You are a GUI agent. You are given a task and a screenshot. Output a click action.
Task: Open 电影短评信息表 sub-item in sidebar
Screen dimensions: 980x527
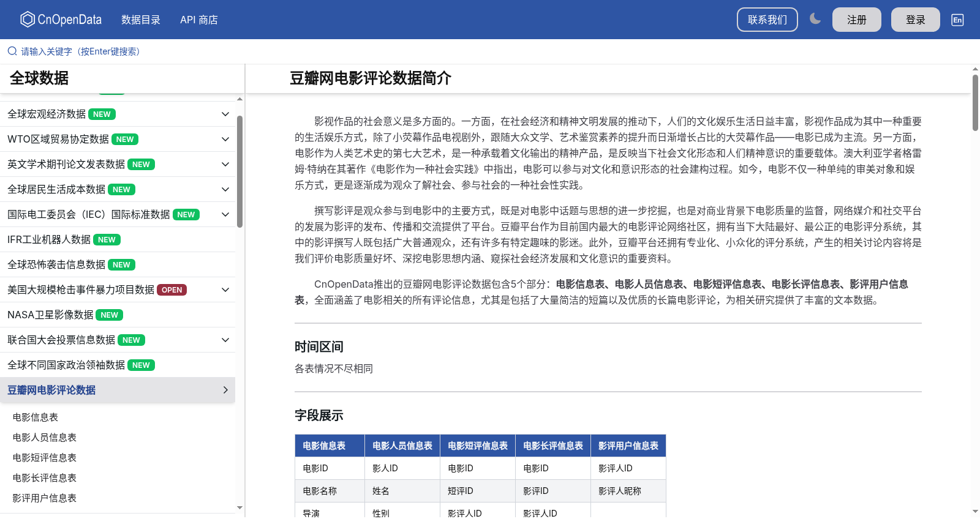click(x=45, y=457)
